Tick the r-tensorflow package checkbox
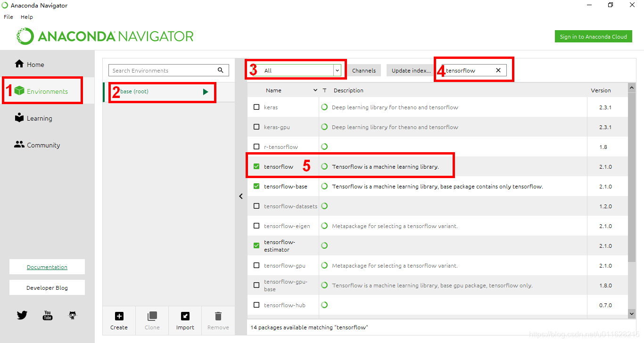 (256, 147)
